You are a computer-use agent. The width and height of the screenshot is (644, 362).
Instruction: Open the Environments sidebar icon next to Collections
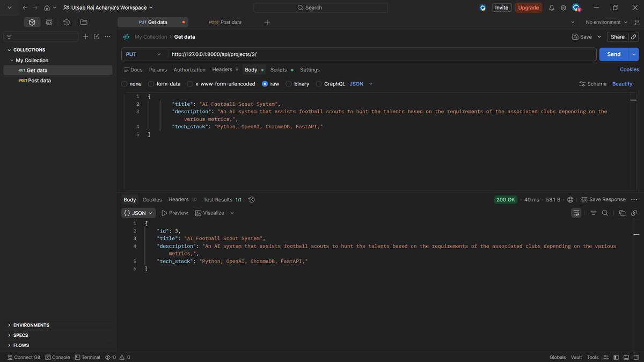[x=49, y=22]
